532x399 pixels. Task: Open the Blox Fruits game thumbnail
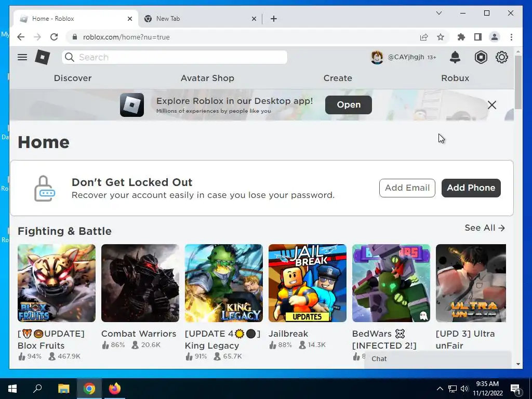[x=57, y=283]
